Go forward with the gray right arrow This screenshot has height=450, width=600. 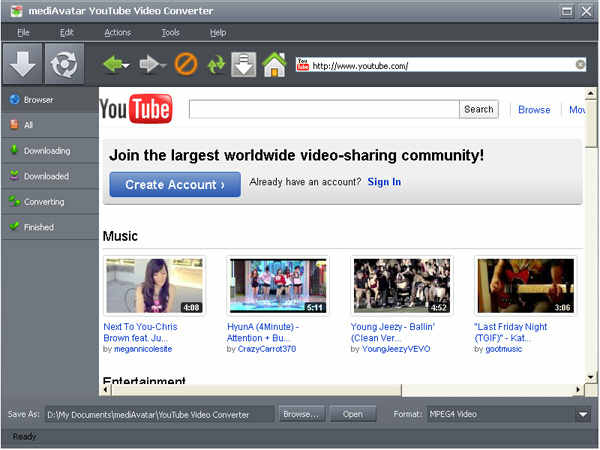pos(149,64)
